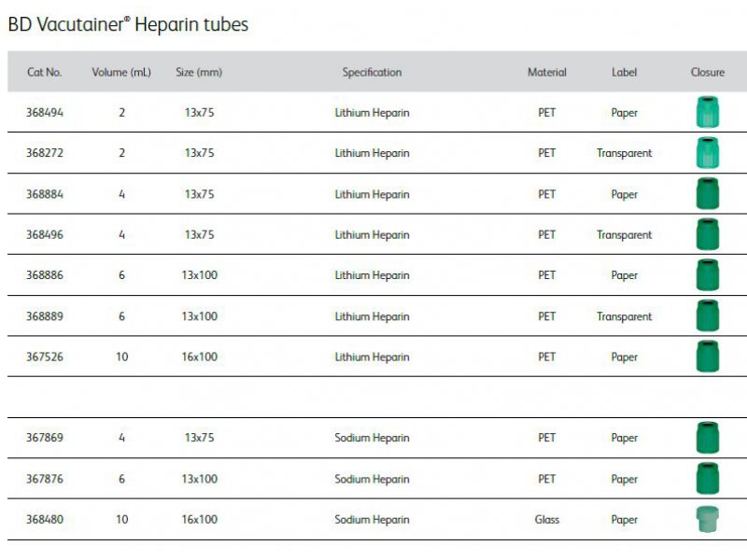Click the 'Material' column header
This screenshot has height=560, width=747.
click(x=547, y=73)
